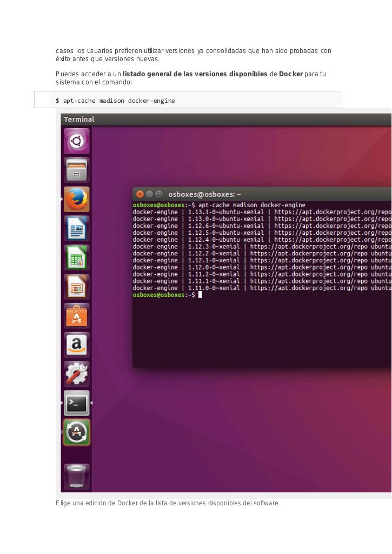The width and height of the screenshot is (392, 554).
Task: Open LibreOffice Calc spreadsheet icon
Action: point(77,258)
